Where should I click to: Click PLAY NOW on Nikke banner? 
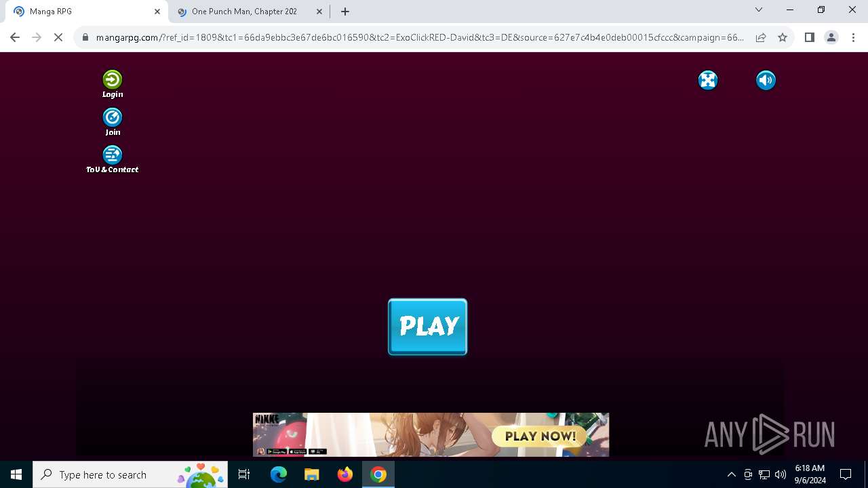coord(540,436)
